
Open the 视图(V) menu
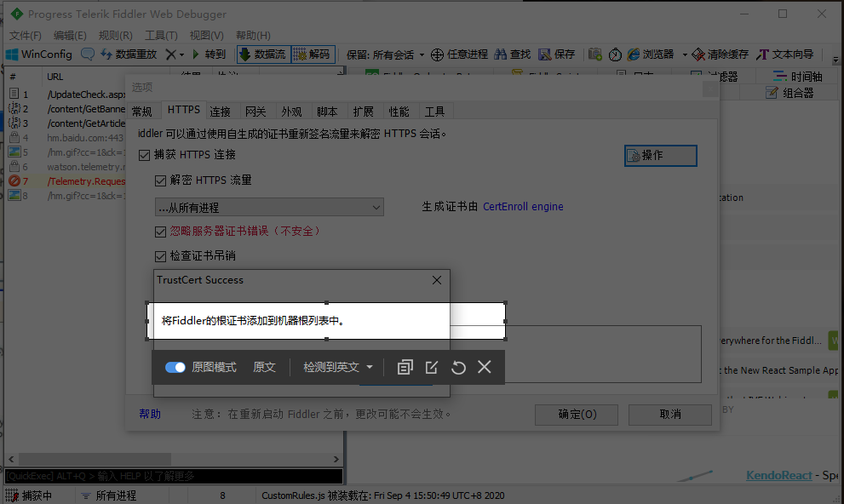click(x=206, y=36)
